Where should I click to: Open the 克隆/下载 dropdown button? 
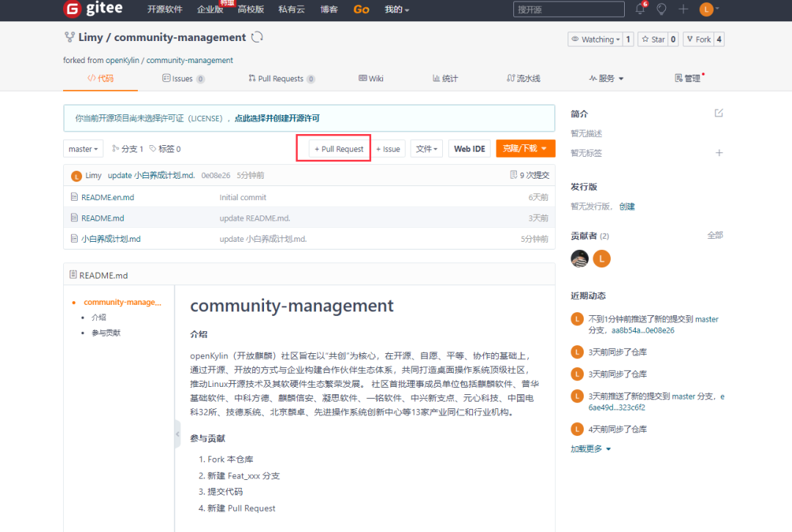click(525, 149)
